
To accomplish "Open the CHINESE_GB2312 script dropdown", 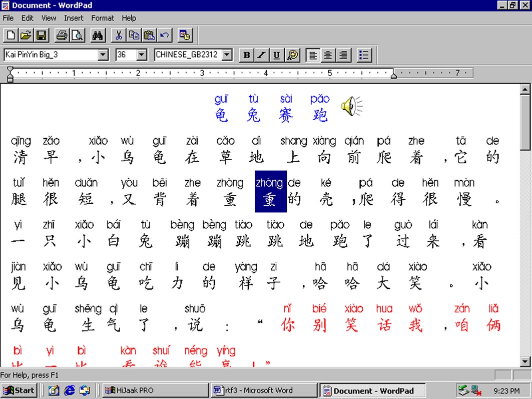I will pos(227,55).
